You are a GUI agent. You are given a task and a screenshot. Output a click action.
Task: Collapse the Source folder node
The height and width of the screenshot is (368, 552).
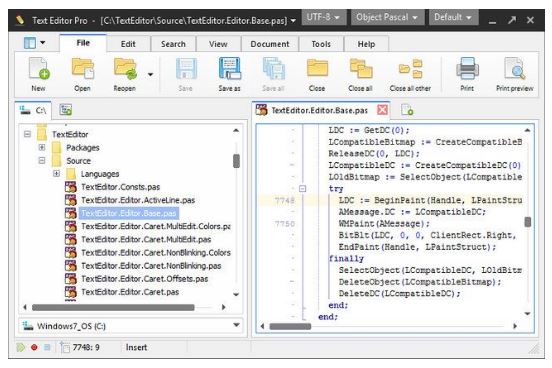[x=42, y=161]
